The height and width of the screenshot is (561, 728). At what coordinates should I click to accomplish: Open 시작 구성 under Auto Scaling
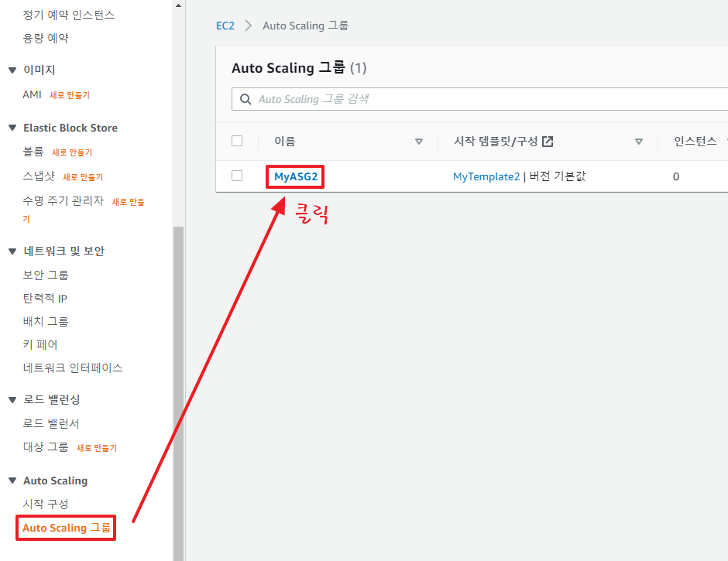(46, 504)
